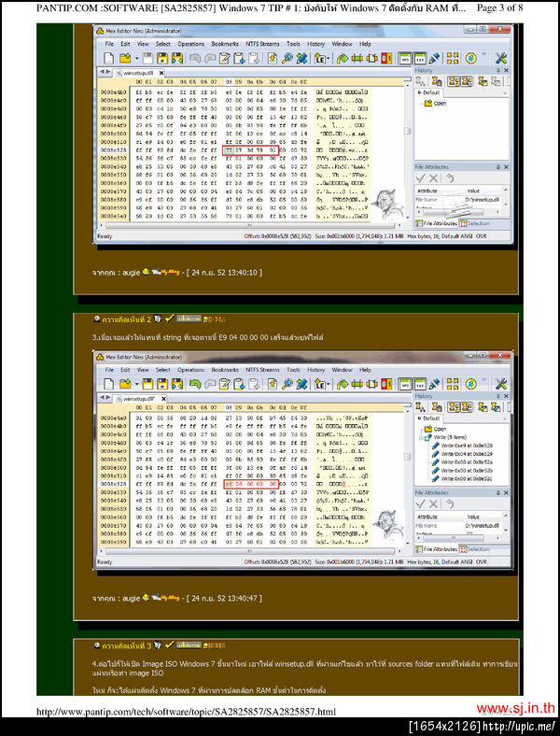
Task: Click Copy clipboard icon in upper Hex Editor window
Action: pyautogui.click(x=239, y=58)
